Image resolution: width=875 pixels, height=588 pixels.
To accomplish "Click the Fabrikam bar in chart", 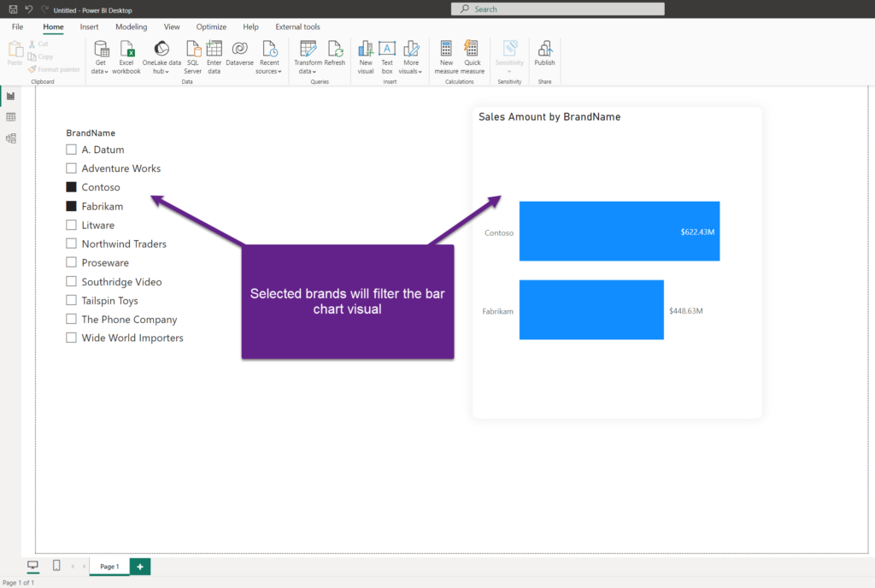I will [x=591, y=309].
